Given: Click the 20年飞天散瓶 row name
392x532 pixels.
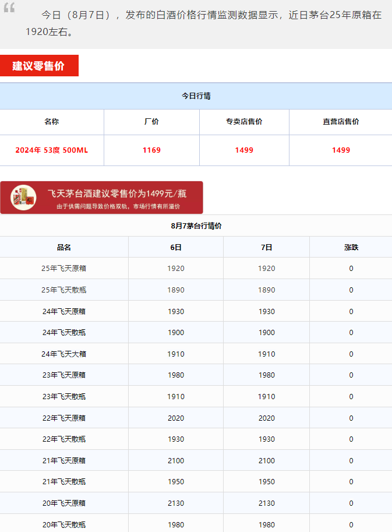Looking at the screenshot, I should click(64, 524).
